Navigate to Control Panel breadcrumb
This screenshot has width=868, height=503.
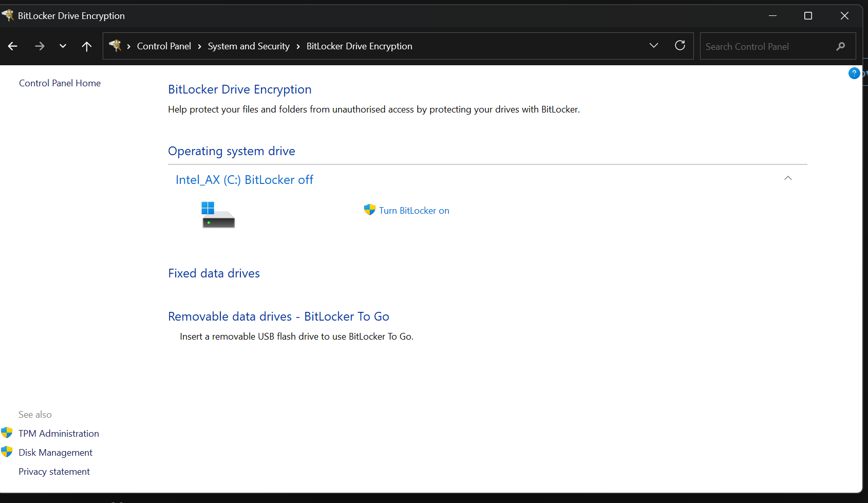(164, 46)
